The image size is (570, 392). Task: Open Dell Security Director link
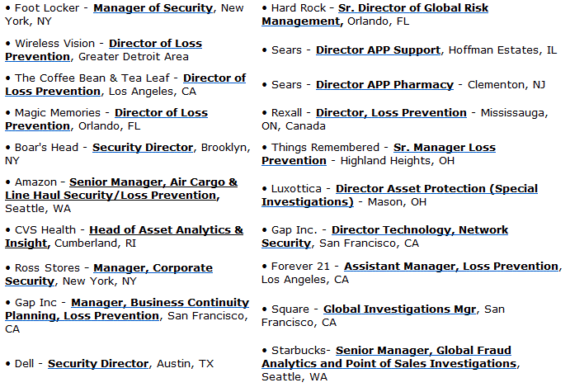coord(98,364)
